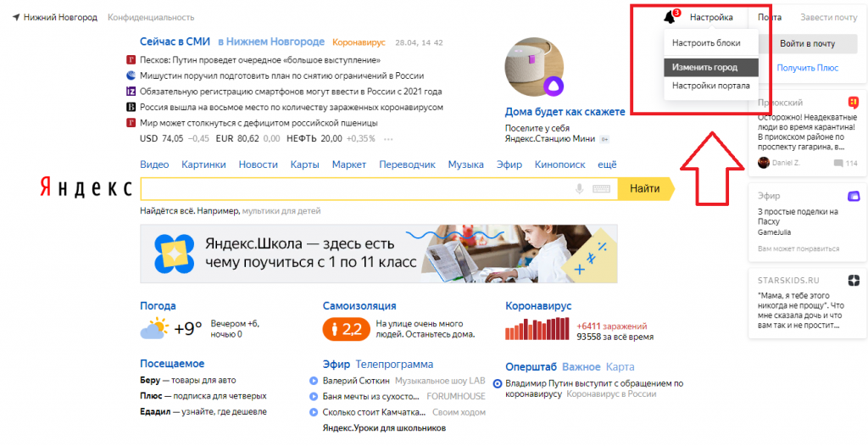
Task: Click the play icon beside Валерий Сюткин
Action: point(314,381)
